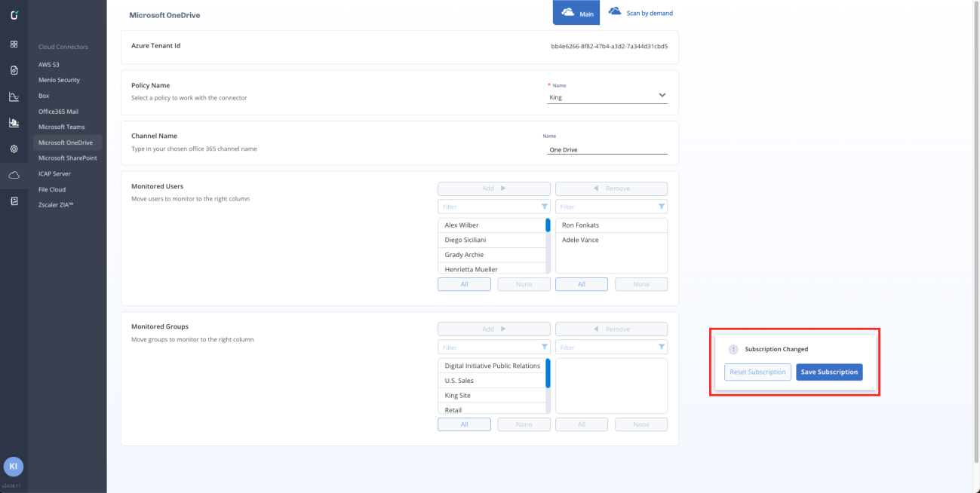
Task: Click the Monitored Users left filter funnel icon
Action: click(x=544, y=207)
